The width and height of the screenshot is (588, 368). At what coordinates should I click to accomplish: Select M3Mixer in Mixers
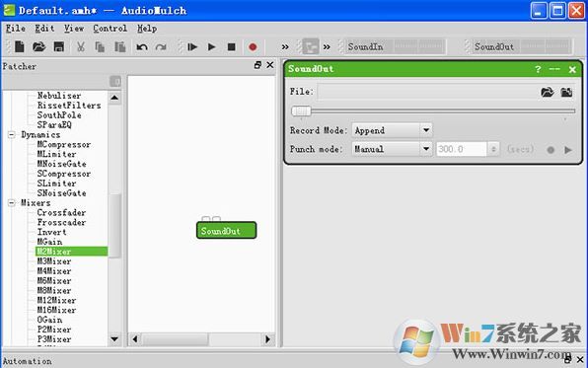click(x=54, y=261)
